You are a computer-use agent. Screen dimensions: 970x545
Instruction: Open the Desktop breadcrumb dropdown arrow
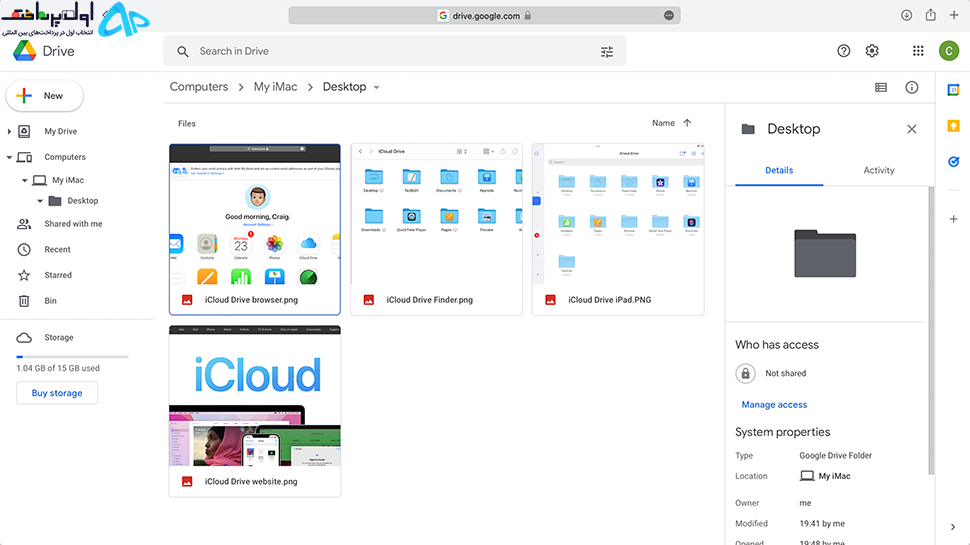coord(376,87)
